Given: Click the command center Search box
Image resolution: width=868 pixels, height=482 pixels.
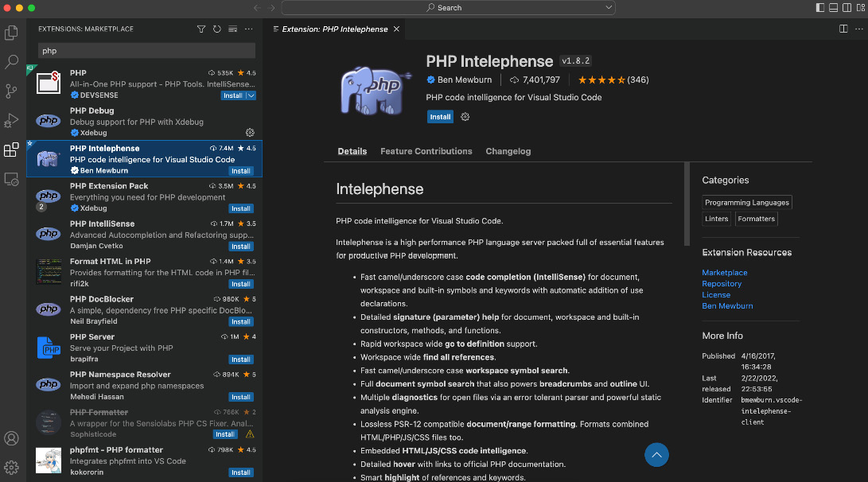Looking at the screenshot, I should (449, 8).
